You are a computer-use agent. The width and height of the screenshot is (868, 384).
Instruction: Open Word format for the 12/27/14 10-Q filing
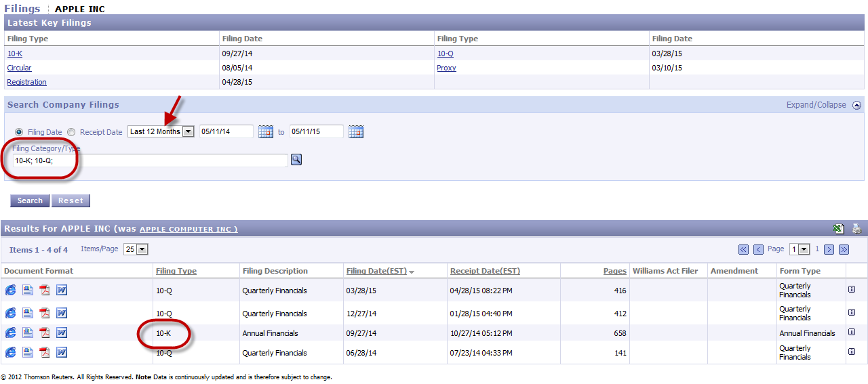click(x=62, y=313)
